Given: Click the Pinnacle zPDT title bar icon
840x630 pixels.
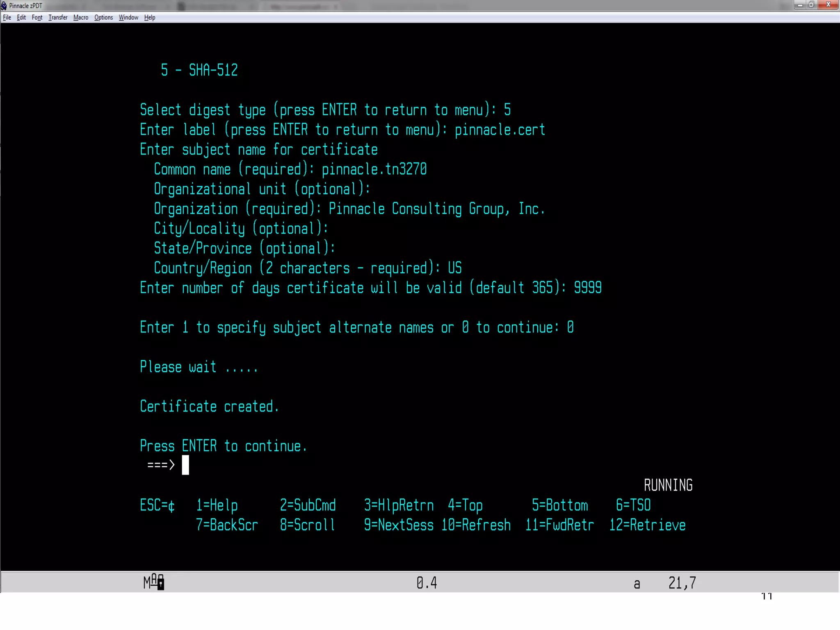Looking at the screenshot, I should 4,6.
